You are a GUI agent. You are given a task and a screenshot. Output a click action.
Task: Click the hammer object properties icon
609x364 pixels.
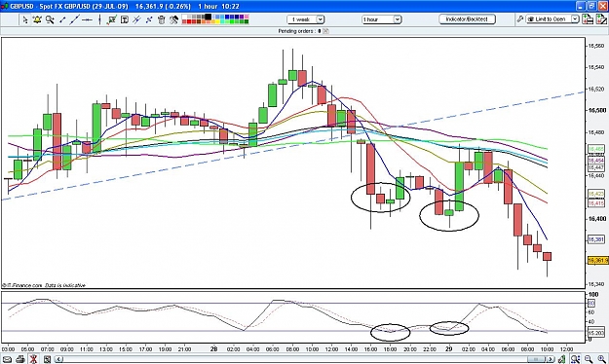tap(174, 19)
